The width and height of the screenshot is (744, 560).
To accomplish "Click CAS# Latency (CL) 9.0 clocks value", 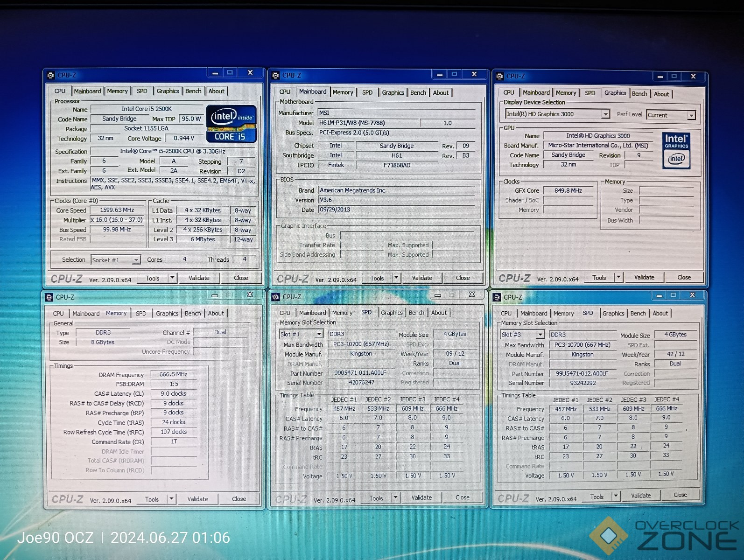I will (x=173, y=393).
